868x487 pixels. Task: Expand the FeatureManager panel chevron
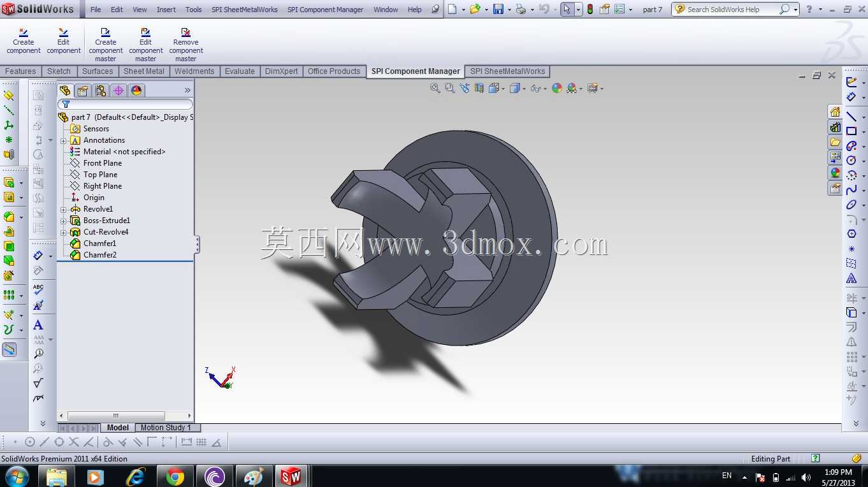point(187,91)
